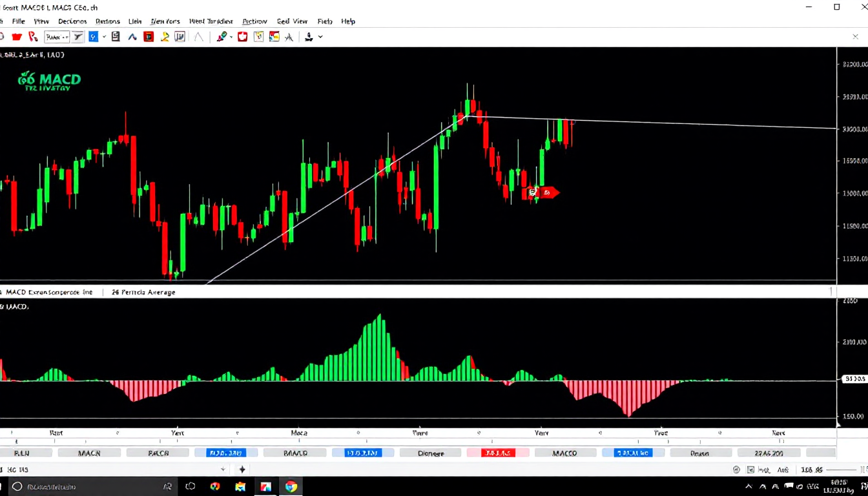Open Chrome from the Windows taskbar

click(291, 486)
